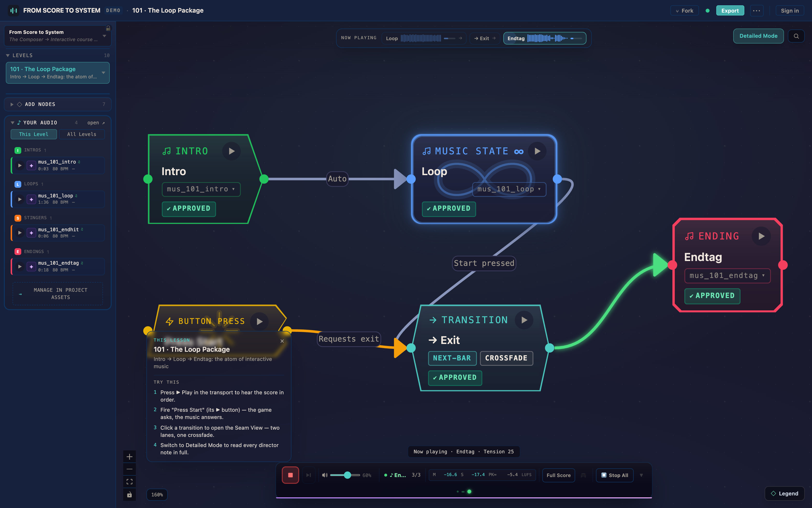Click the Start pressed edge label
Screen dimensions: 812x508
(484, 263)
